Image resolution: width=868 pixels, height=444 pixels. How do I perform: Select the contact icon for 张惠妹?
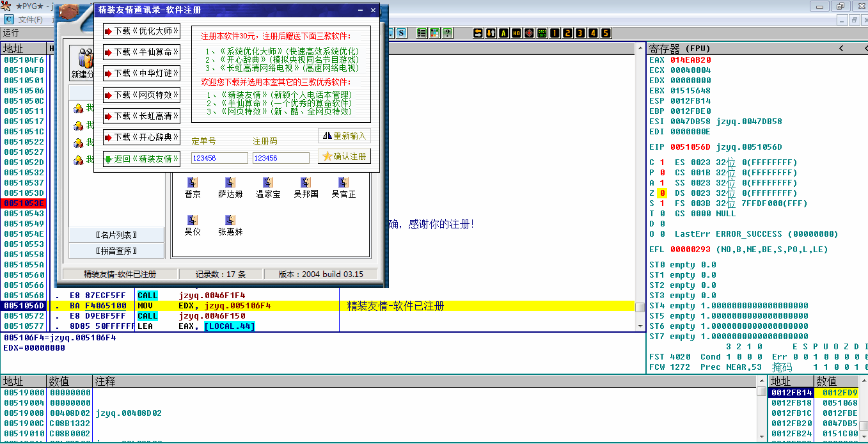point(230,220)
